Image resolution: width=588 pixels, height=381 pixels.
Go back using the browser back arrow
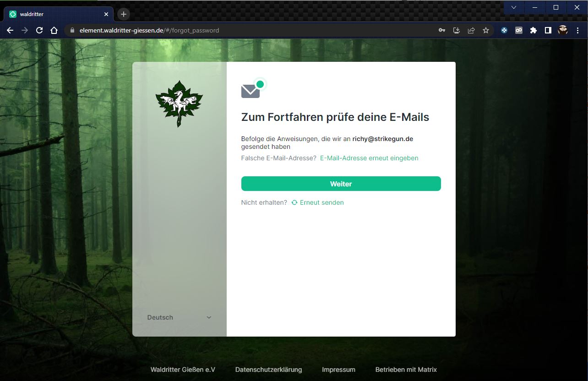[10, 30]
